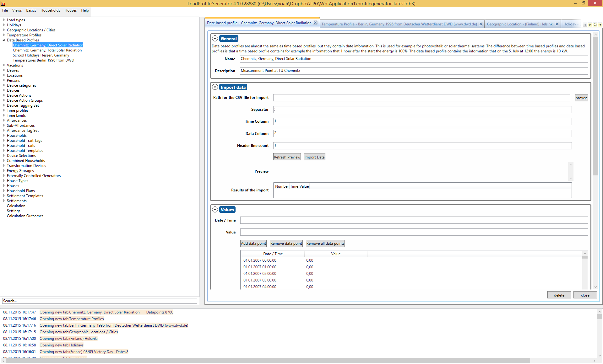Click the Name input field
Viewport: 603px width, 364px height.
pos(414,59)
